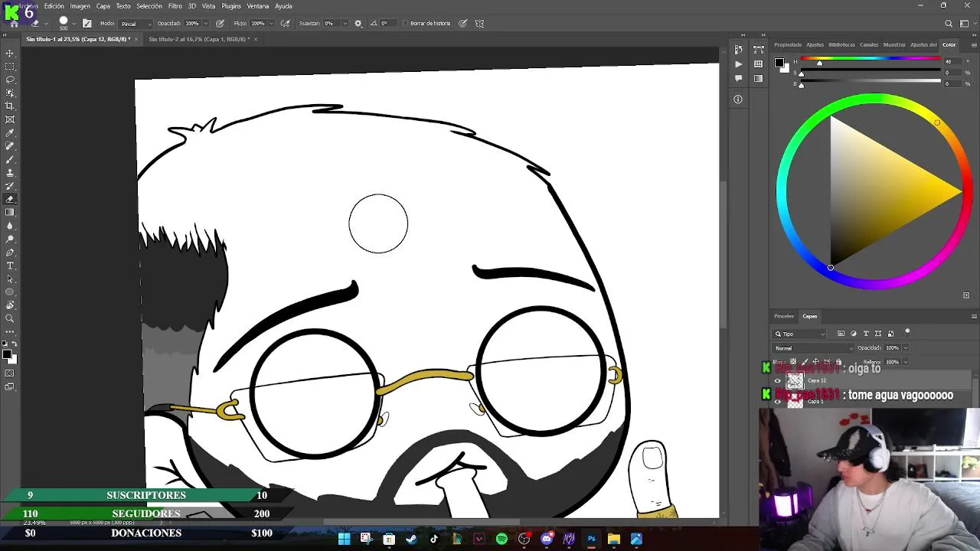980x551 pixels.
Task: Toggle visibility of Capa 12 layer
Action: [x=778, y=380]
